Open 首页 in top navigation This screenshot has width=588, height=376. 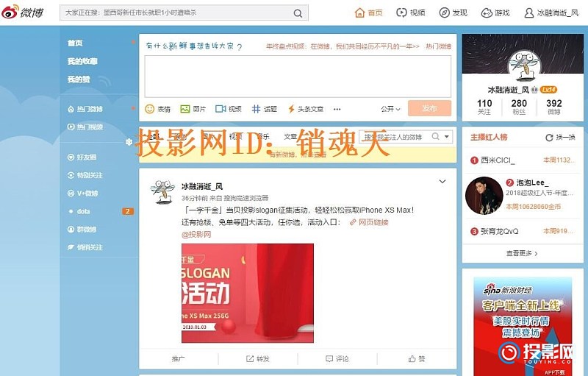[369, 13]
